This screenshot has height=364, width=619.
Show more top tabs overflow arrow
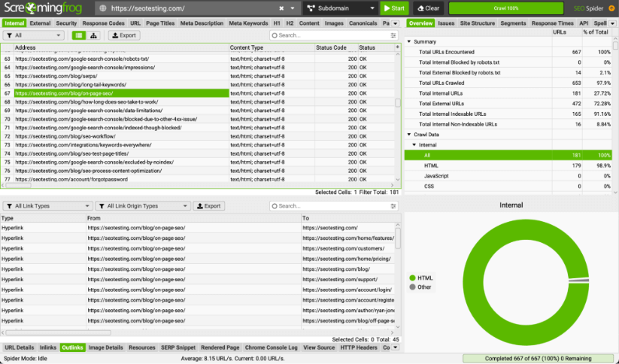396,23
